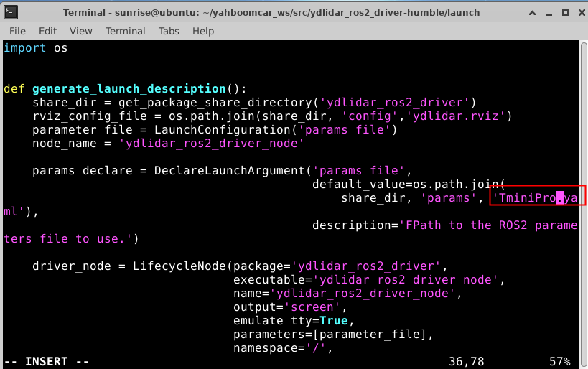The height and width of the screenshot is (369, 588).
Task: Click on the 'import os' line
Action: [x=36, y=48]
